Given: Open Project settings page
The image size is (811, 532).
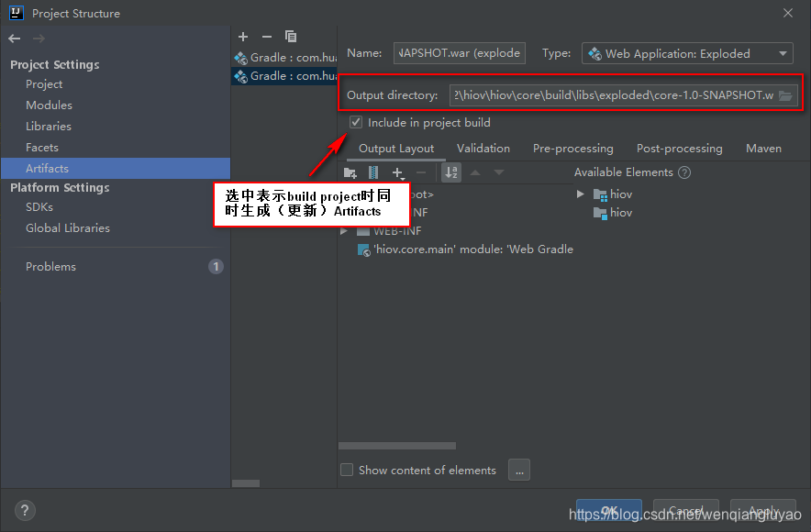Looking at the screenshot, I should pos(44,84).
